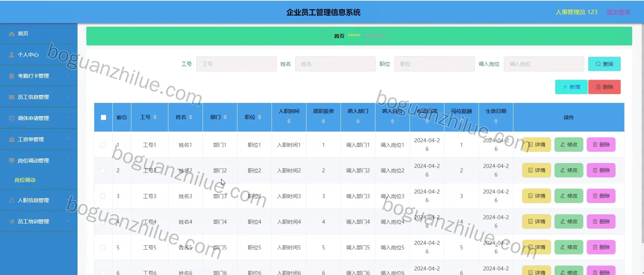Viewport: 644px width, 275px height.
Task: Open the 首页 sidebar menu item
Action: pos(39,33)
